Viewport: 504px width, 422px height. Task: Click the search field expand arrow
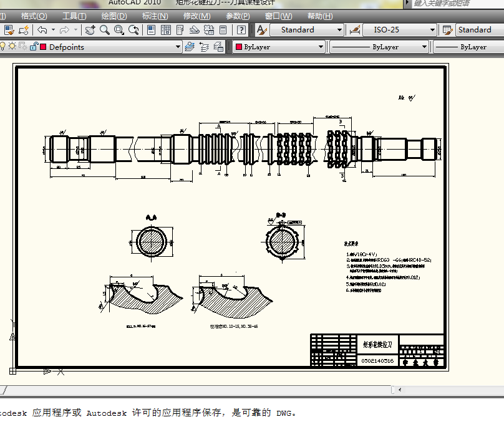(407, 3)
